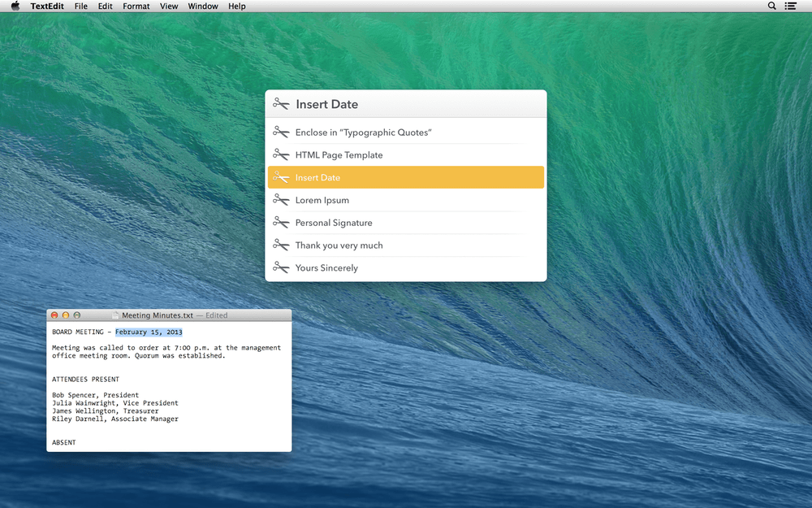812x508 pixels.
Task: Click the selected date February 15, 2013
Action: pos(149,332)
